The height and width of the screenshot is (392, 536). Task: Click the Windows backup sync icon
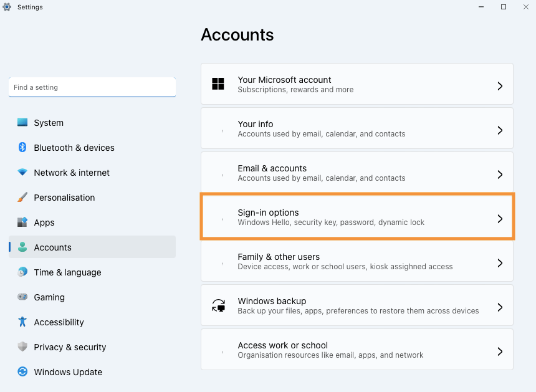point(219,305)
